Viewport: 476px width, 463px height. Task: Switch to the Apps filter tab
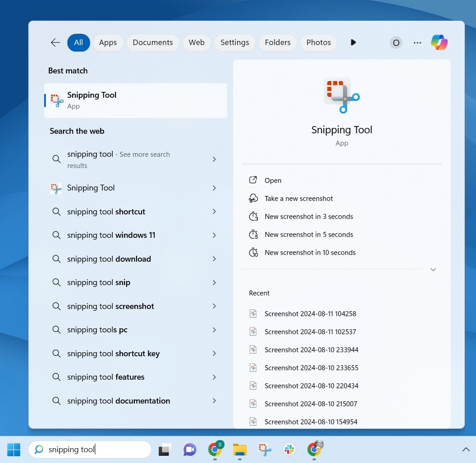click(x=108, y=42)
